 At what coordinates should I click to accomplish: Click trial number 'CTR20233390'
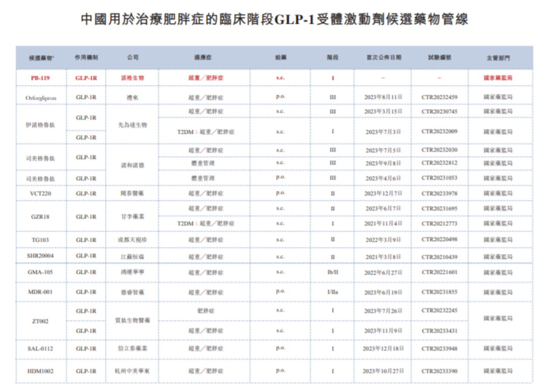[x=439, y=371]
